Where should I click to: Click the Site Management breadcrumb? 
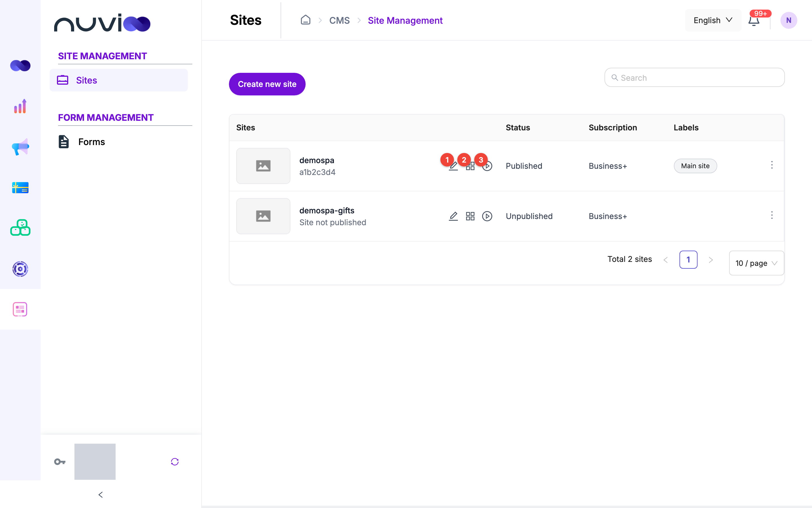[x=405, y=21]
